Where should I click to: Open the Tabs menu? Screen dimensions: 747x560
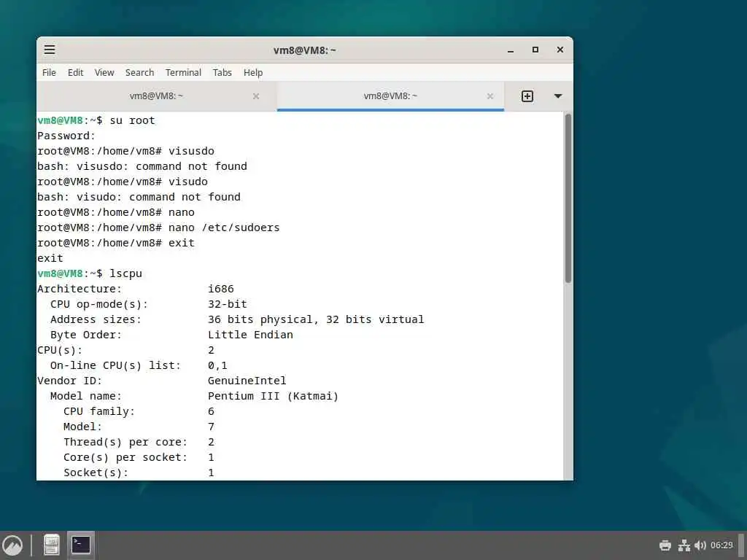[x=222, y=72]
